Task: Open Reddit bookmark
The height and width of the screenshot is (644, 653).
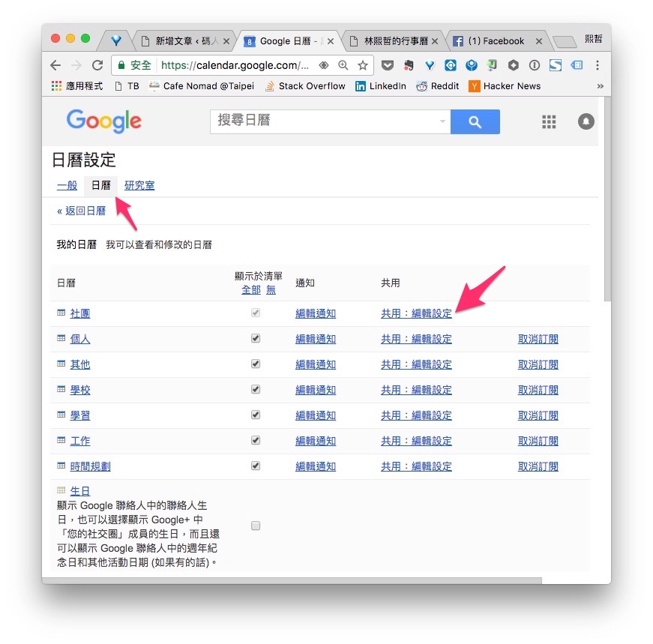Action: pyautogui.click(x=437, y=86)
